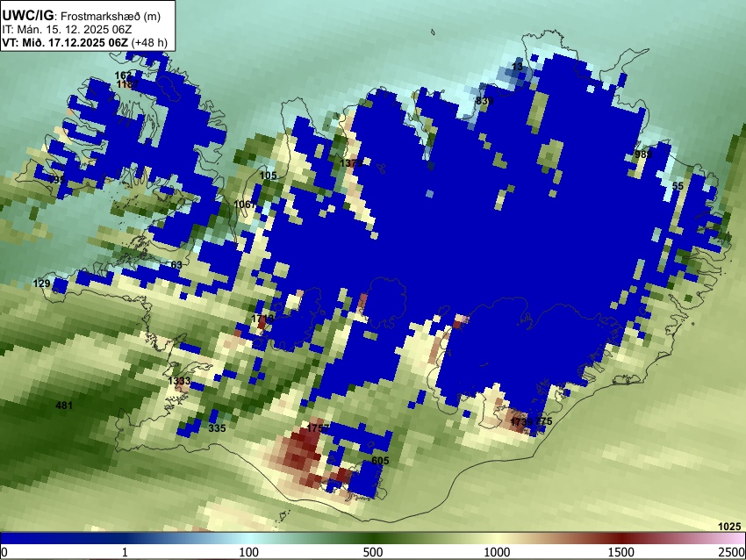The image size is (746, 560).
Task: Click the map value 335
Action: 217,428
